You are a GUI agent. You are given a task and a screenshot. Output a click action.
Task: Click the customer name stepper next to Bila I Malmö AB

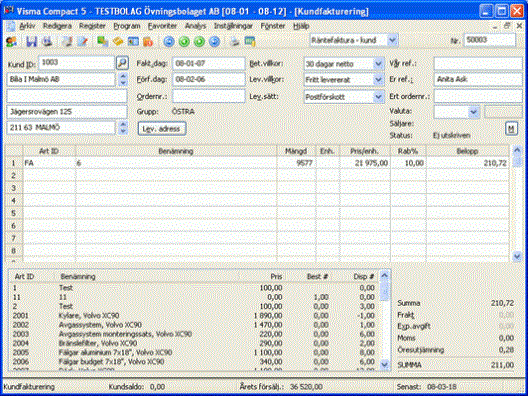click(x=123, y=79)
